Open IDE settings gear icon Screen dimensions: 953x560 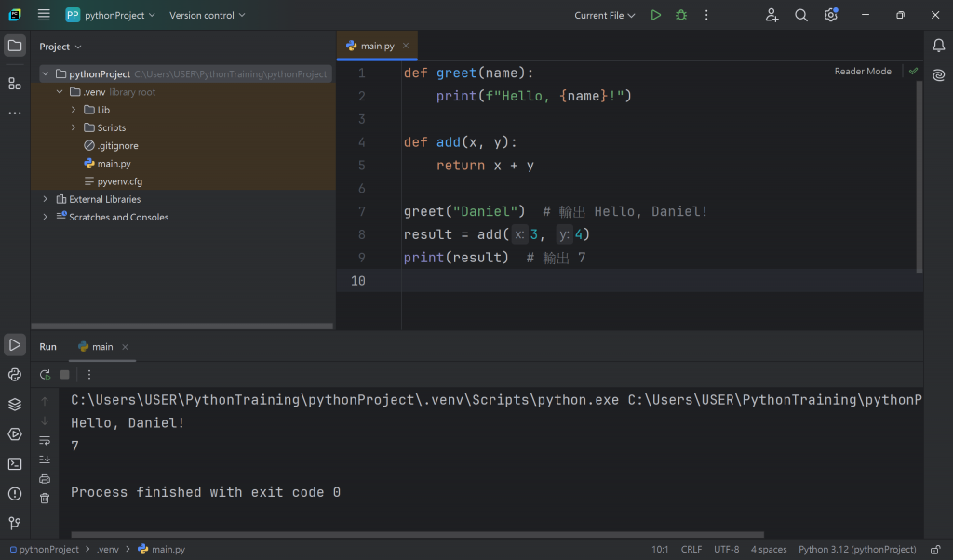830,15
